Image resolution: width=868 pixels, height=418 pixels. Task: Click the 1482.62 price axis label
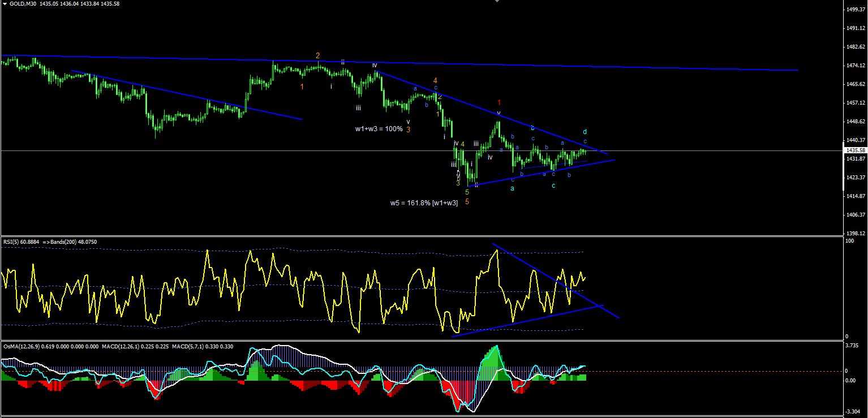point(855,47)
